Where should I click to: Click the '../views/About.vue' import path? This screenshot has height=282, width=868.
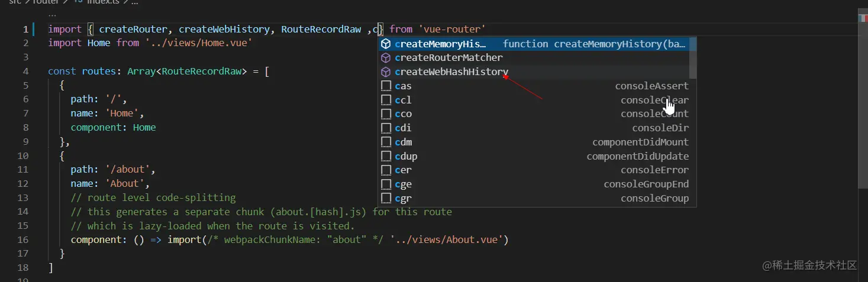click(446, 239)
